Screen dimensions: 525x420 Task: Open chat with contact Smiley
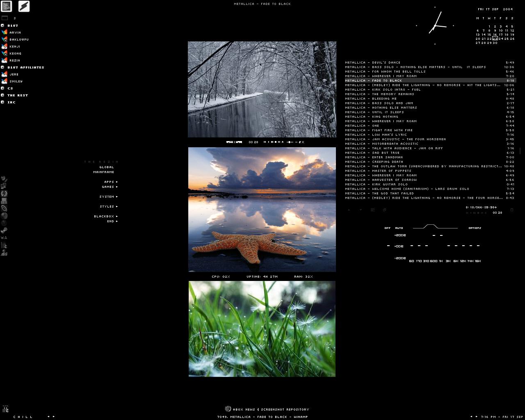point(12,81)
